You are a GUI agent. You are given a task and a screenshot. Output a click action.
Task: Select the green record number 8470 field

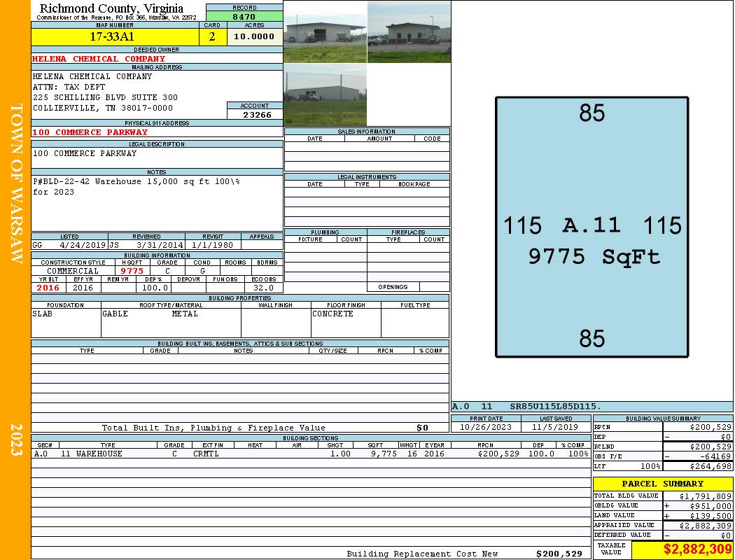(244, 16)
